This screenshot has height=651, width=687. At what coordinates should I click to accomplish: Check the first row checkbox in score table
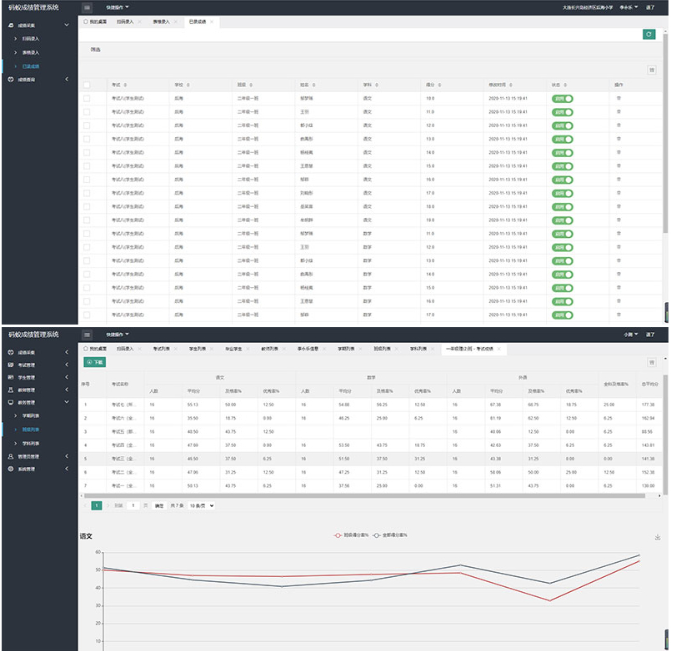pos(87,98)
